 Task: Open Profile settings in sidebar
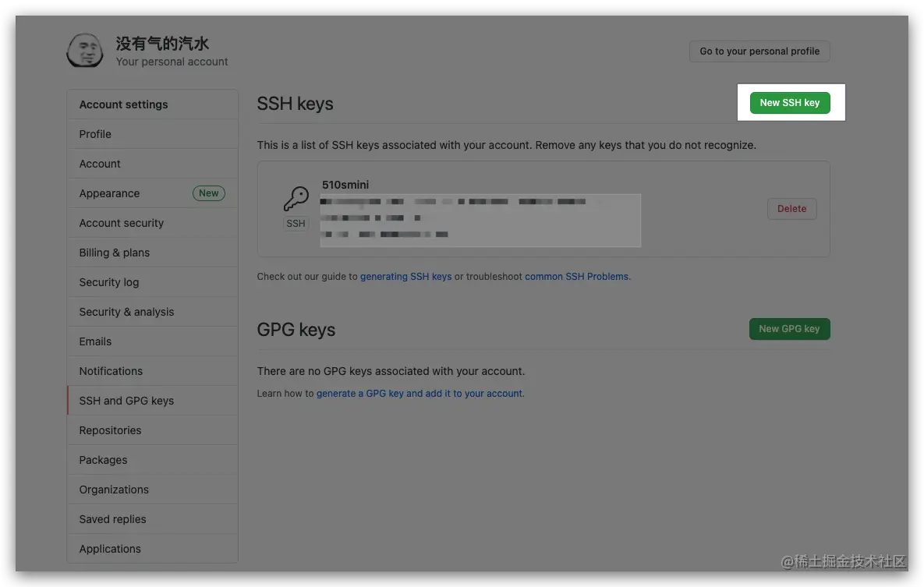click(x=153, y=134)
